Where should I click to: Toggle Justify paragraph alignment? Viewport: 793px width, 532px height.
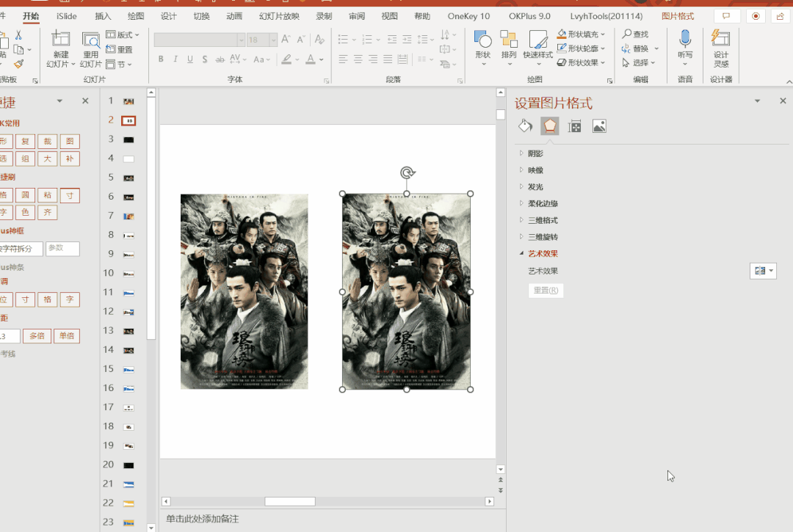(x=388, y=59)
